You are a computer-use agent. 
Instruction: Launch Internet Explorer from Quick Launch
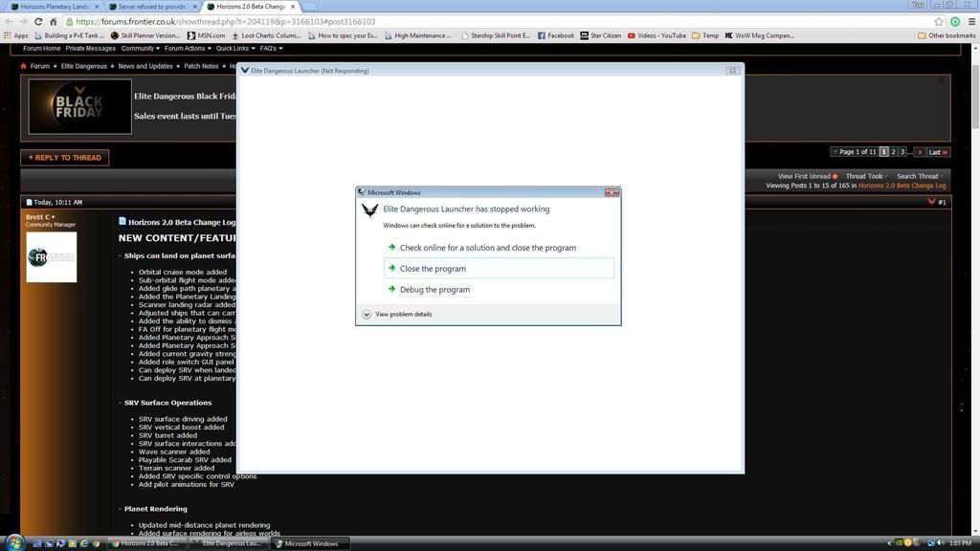coord(84,543)
